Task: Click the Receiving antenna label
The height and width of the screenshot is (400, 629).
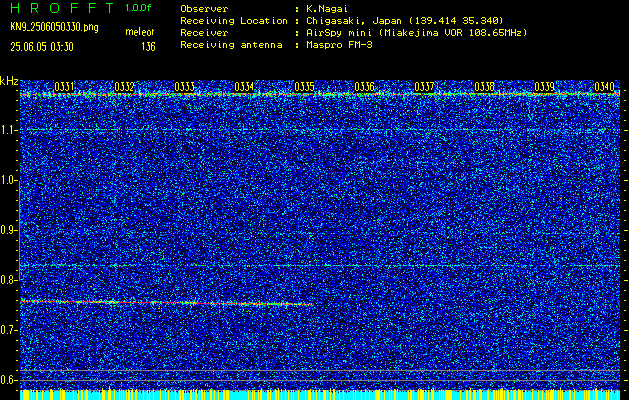Action: click(231, 45)
